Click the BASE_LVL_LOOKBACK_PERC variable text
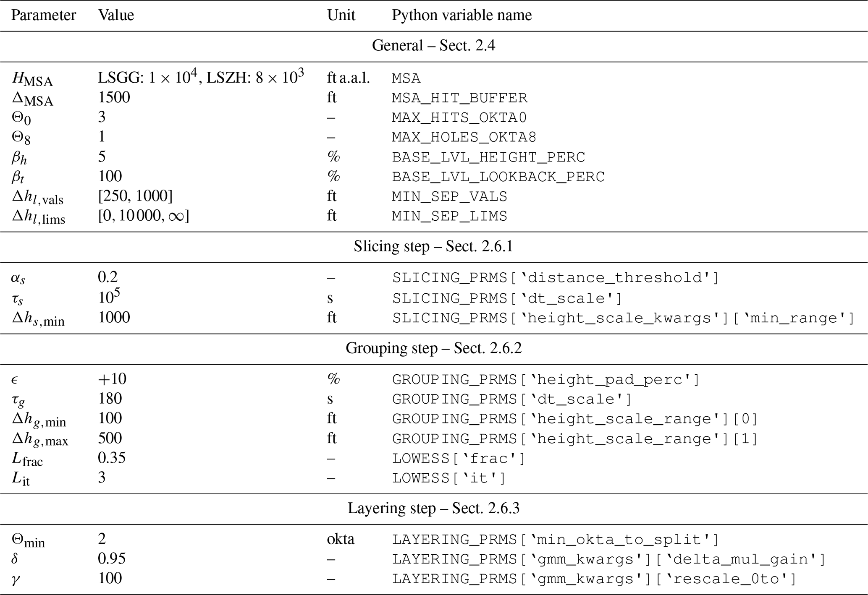The height and width of the screenshot is (595, 868). coord(498,177)
